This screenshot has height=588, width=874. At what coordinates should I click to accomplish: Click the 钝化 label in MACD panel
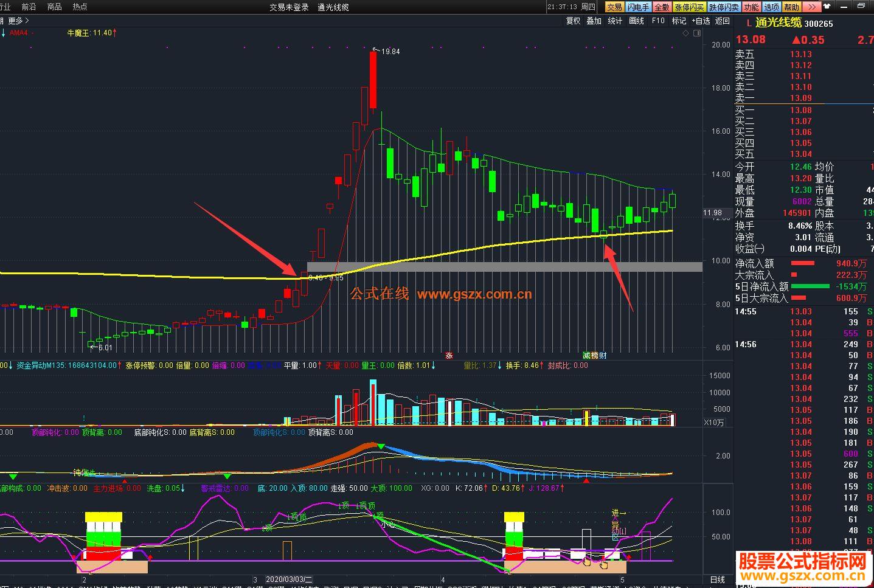tap(81, 472)
